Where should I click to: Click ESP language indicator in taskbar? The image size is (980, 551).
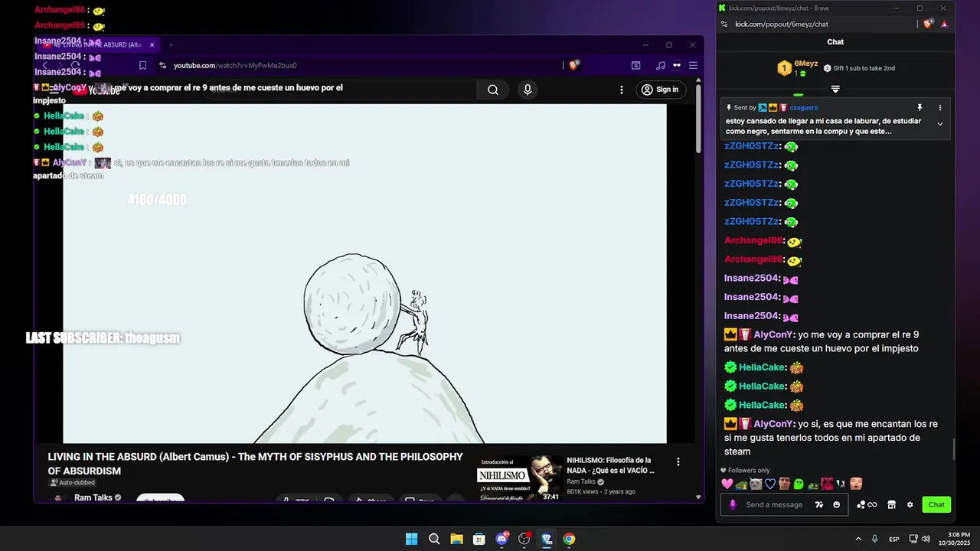click(x=894, y=539)
